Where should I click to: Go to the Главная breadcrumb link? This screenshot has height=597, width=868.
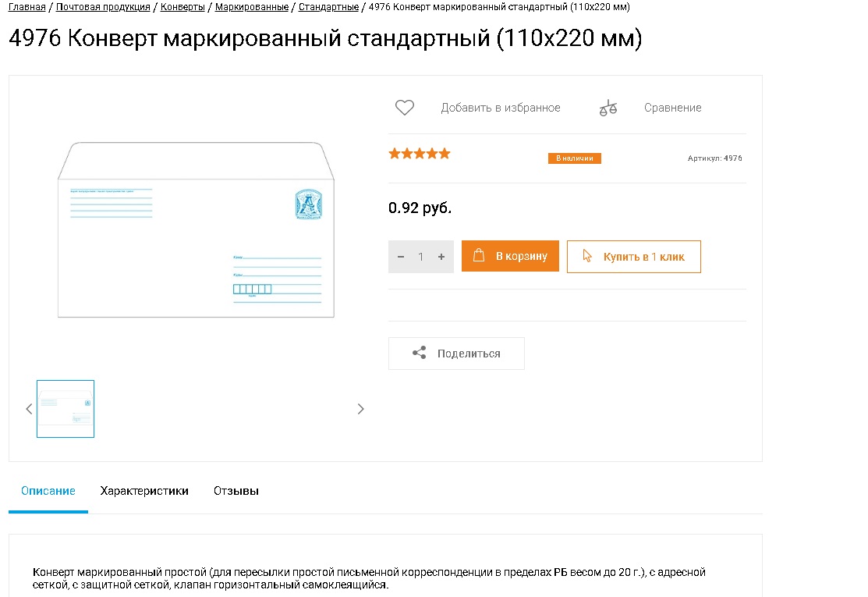(27, 7)
